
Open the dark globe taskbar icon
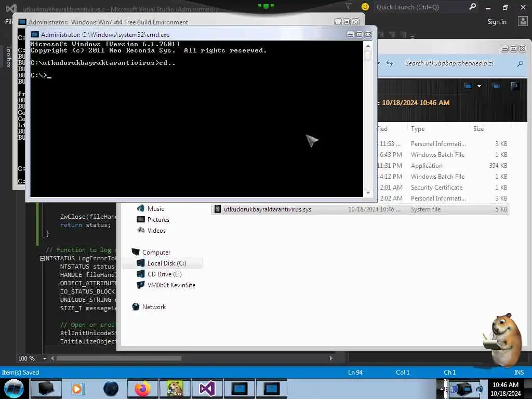pyautogui.click(x=111, y=389)
